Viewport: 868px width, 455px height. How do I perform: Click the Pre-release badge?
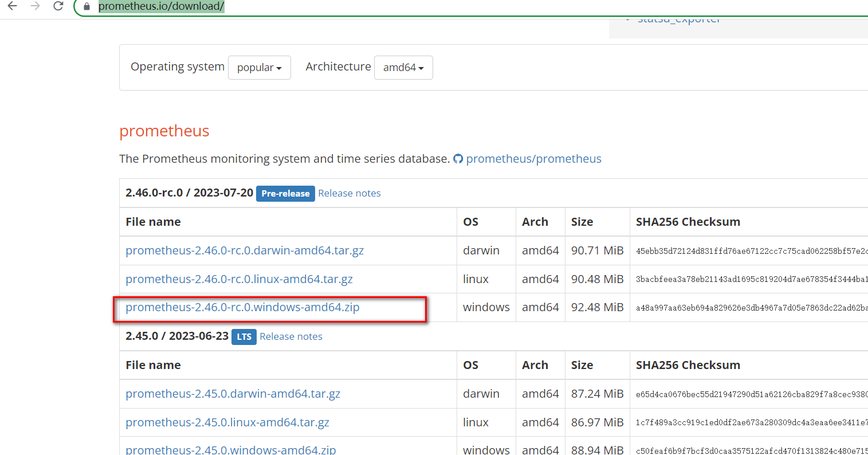(285, 194)
